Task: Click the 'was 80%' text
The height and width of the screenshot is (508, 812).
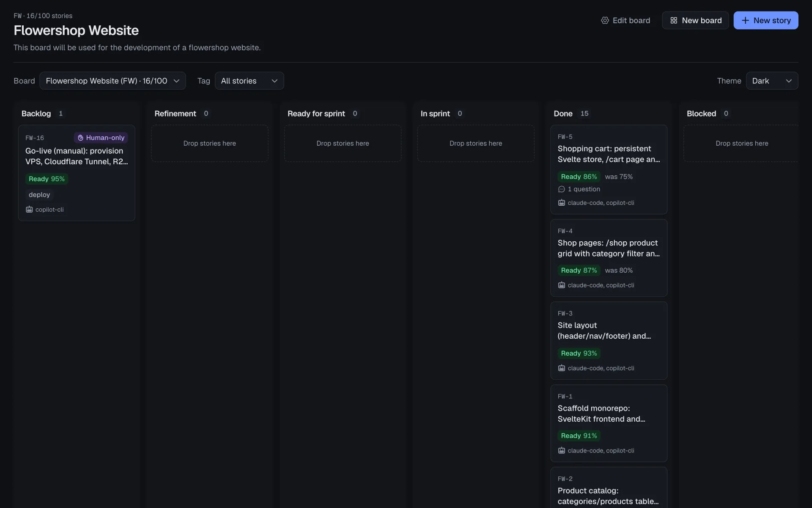Action: (619, 271)
